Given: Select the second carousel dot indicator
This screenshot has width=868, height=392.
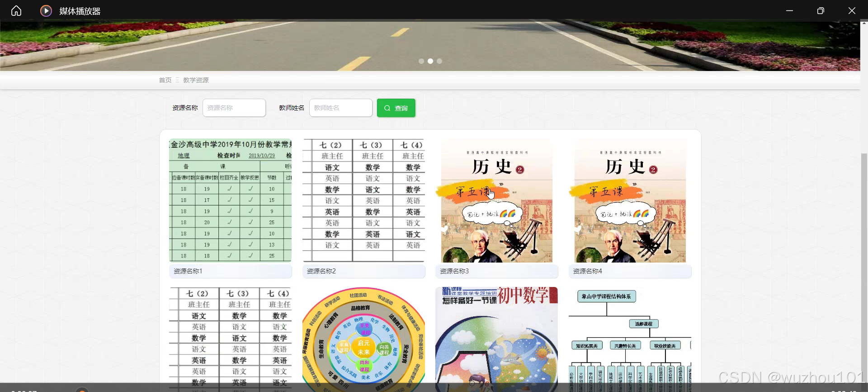Looking at the screenshot, I should (x=430, y=61).
